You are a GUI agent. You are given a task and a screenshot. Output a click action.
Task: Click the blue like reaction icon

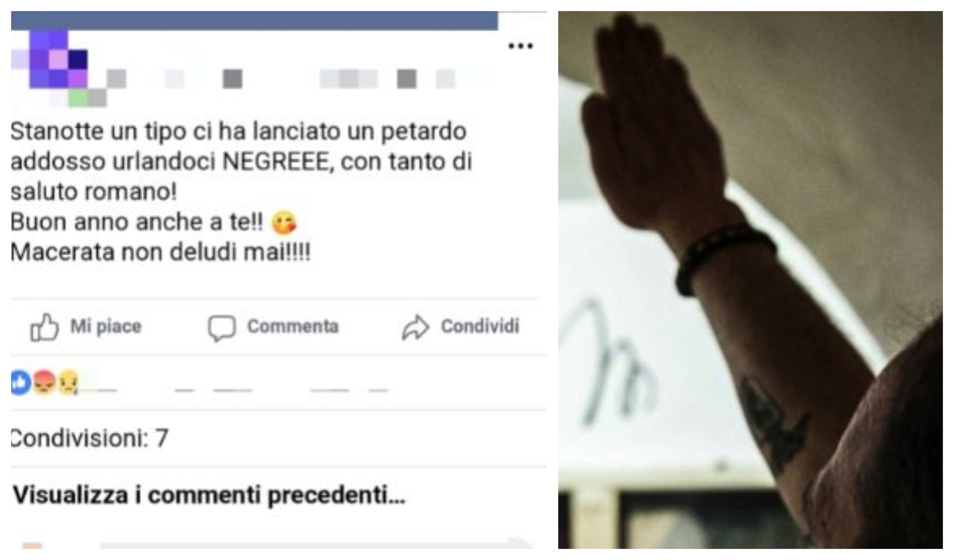[21, 382]
